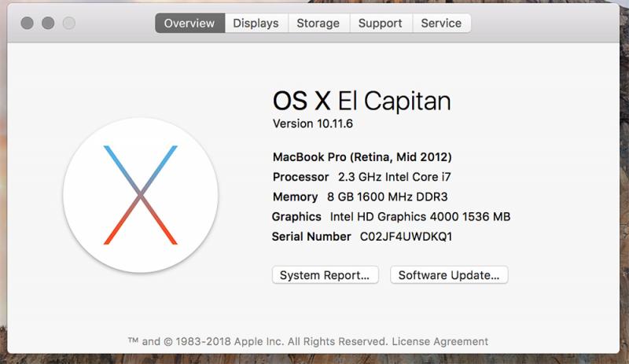
Task: Click the OS X El Capitan title
Action: click(362, 101)
